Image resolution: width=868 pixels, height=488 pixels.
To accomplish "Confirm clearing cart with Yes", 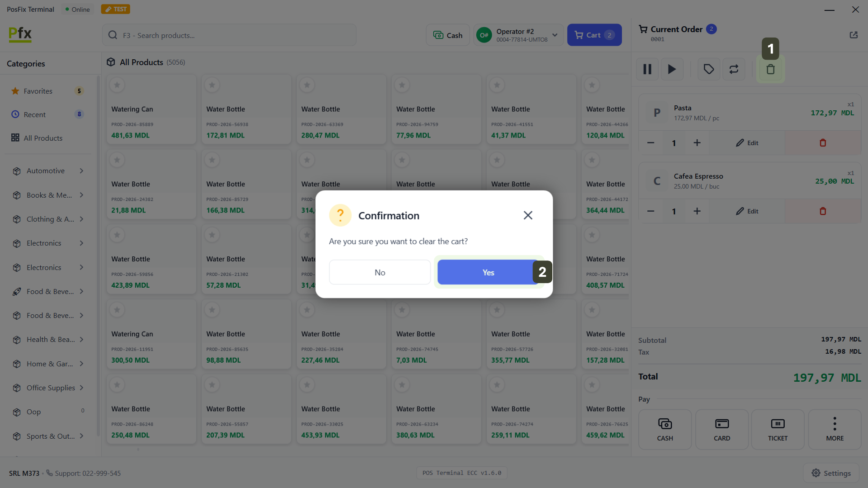I will coord(488,272).
